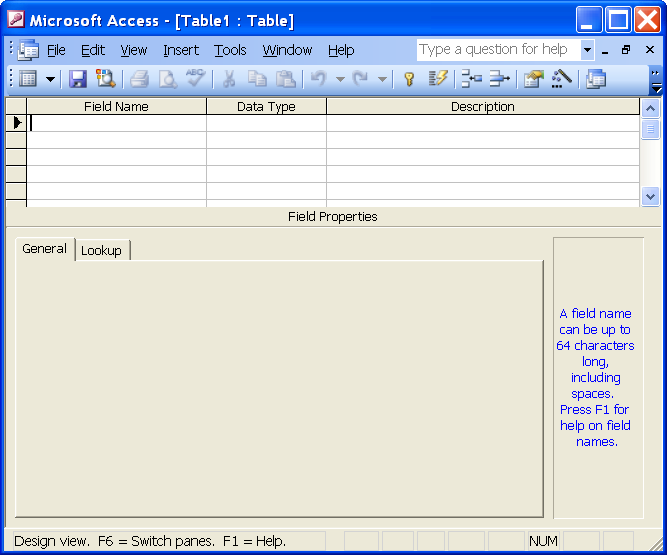Click the scissors Cut icon
667x555 pixels.
click(229, 79)
